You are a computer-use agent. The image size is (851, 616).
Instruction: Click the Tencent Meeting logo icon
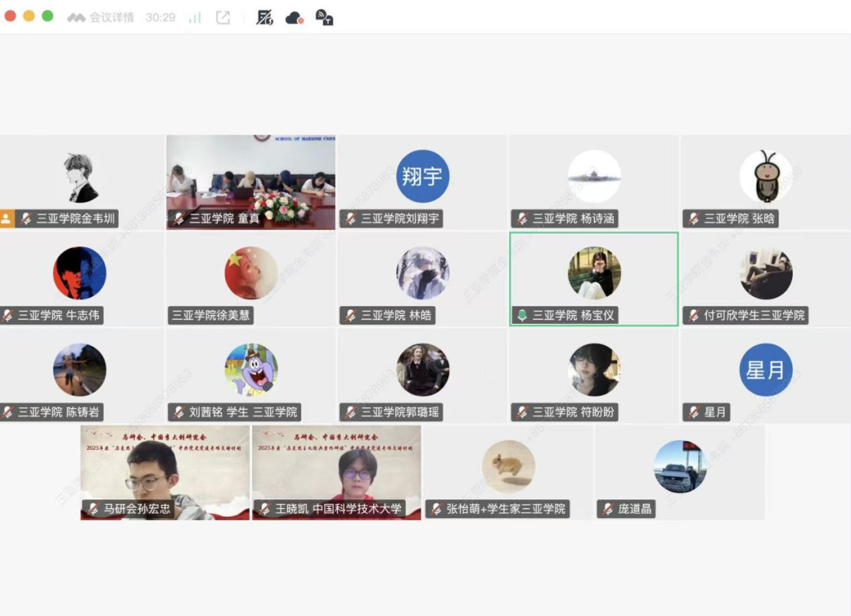click(x=76, y=17)
